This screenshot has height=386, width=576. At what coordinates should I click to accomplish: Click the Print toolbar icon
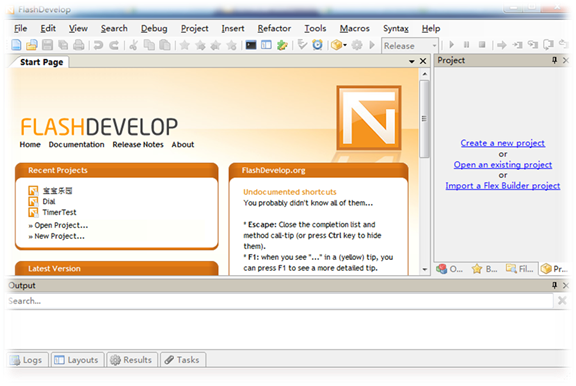79,45
